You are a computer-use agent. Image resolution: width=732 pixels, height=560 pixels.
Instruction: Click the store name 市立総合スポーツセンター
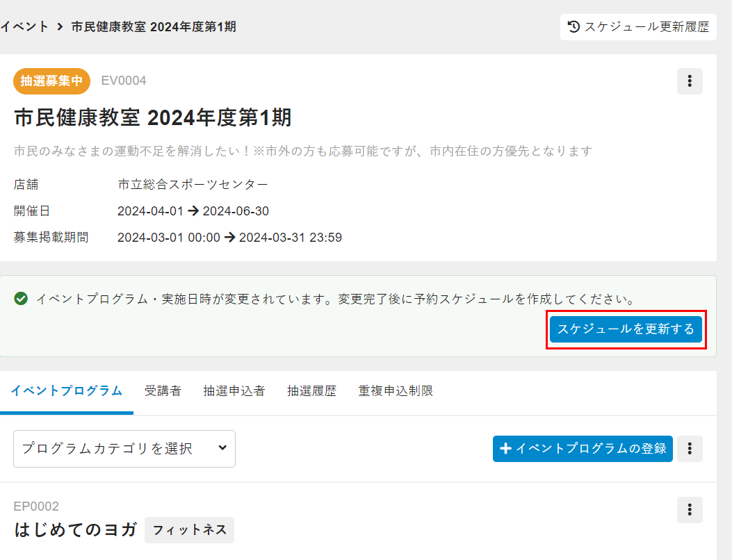193,185
